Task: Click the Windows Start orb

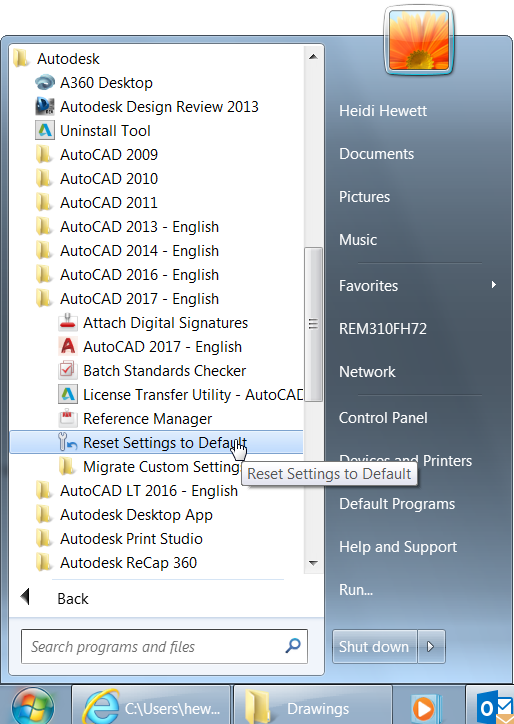Action: (x=33, y=706)
